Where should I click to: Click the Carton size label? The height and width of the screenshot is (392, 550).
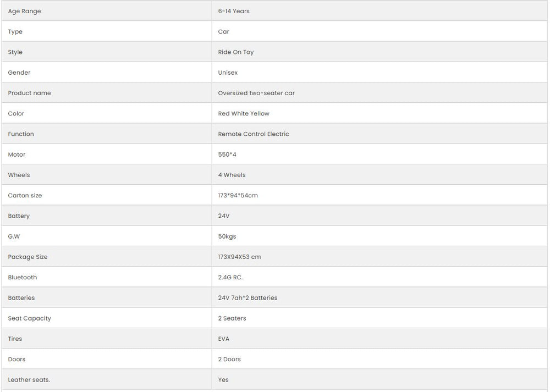(25, 196)
